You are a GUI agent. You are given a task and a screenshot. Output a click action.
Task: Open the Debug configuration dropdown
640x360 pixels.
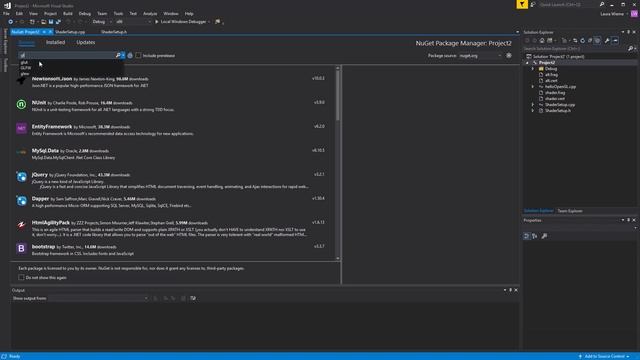[x=101, y=22]
